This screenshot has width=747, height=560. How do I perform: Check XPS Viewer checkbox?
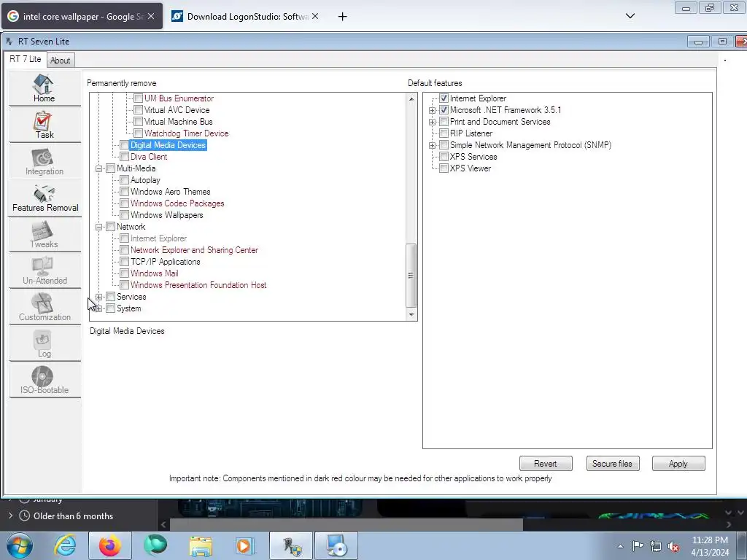coord(444,168)
